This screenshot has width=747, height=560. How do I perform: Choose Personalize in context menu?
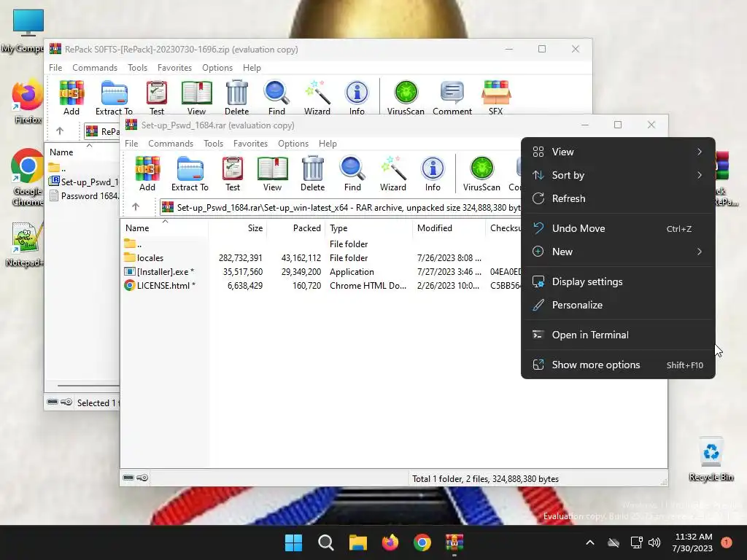click(x=618, y=306)
